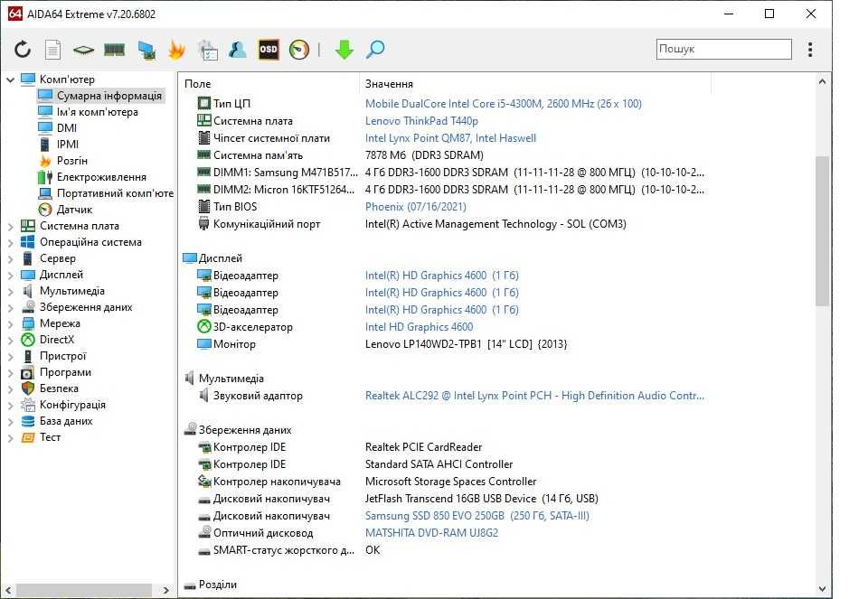Open the Intel HD Graphics 4600 accelerator link
The width and height of the screenshot is (868, 599).
[x=419, y=327]
